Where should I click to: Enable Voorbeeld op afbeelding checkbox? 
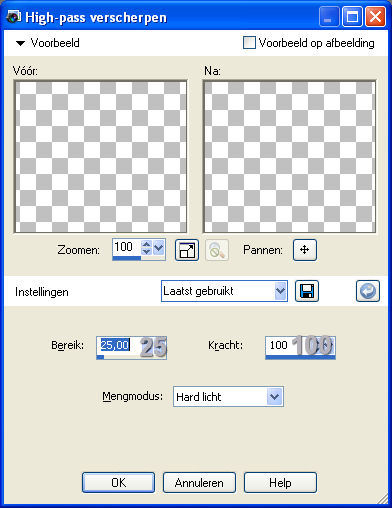pos(249,43)
